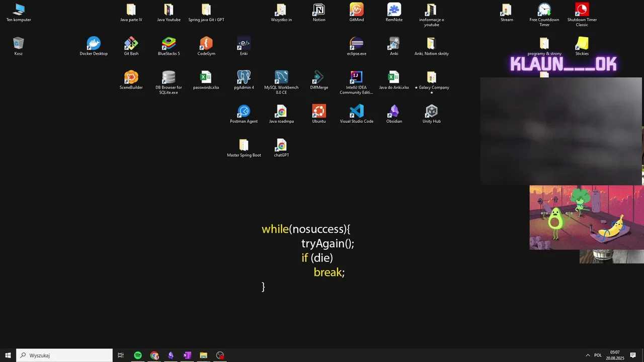Open the Java Youtube folder
The image size is (644, 362).
click(x=169, y=13)
